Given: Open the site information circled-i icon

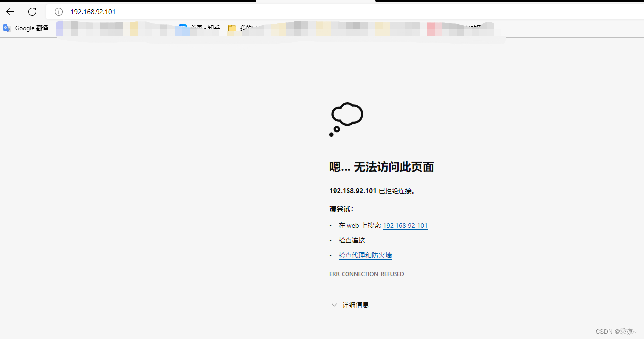Looking at the screenshot, I should 59,12.
